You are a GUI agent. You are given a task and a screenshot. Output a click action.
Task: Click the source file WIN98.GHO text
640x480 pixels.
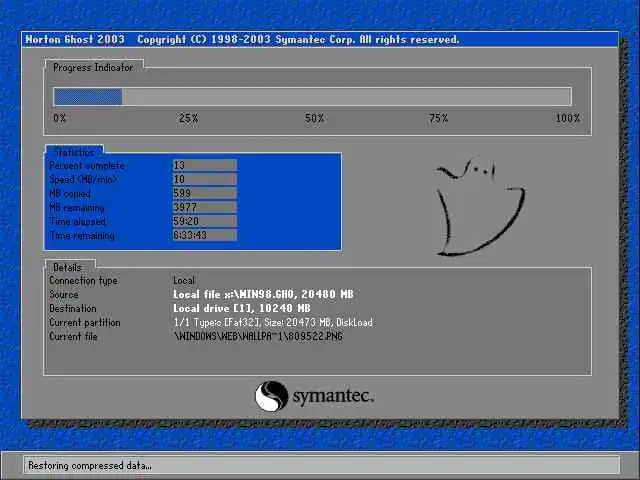(x=264, y=294)
